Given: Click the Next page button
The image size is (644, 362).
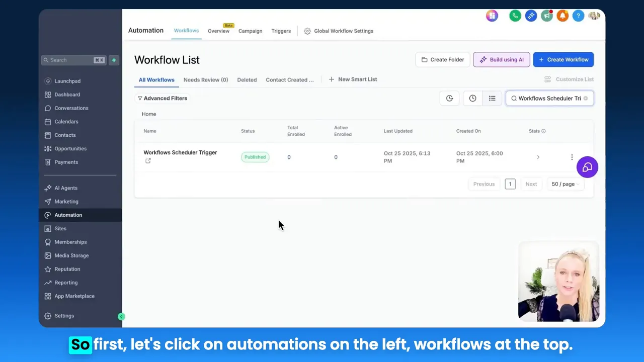Looking at the screenshot, I should click(531, 184).
